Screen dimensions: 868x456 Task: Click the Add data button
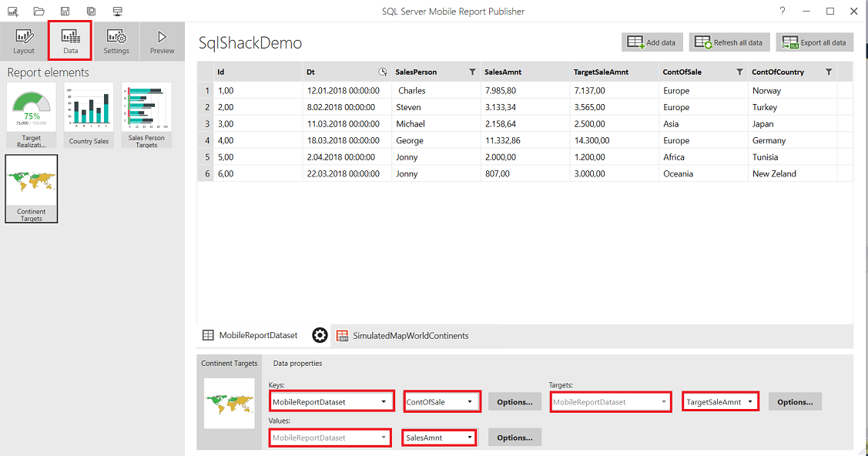[x=652, y=42]
